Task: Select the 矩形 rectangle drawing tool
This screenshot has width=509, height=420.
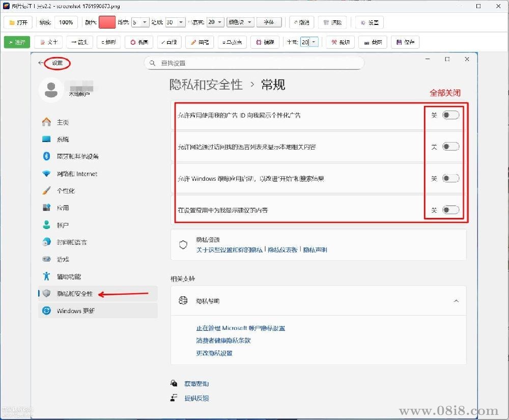Action: [108, 42]
